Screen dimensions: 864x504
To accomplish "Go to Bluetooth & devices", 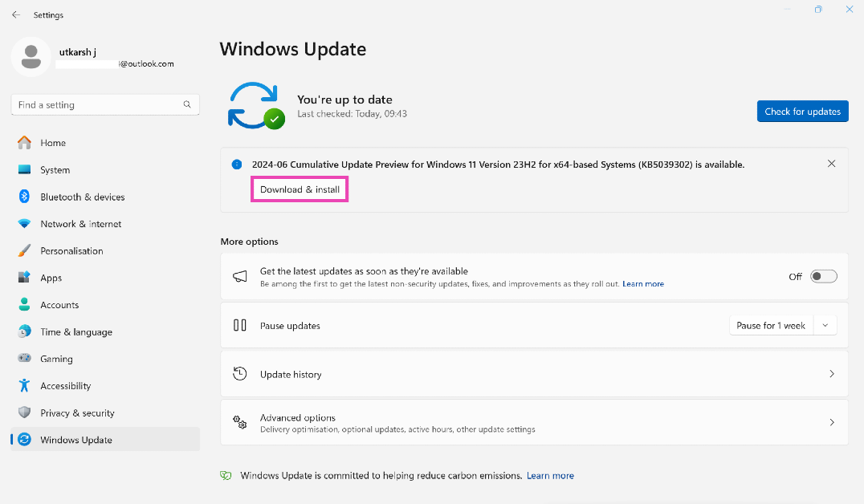I will [105, 197].
